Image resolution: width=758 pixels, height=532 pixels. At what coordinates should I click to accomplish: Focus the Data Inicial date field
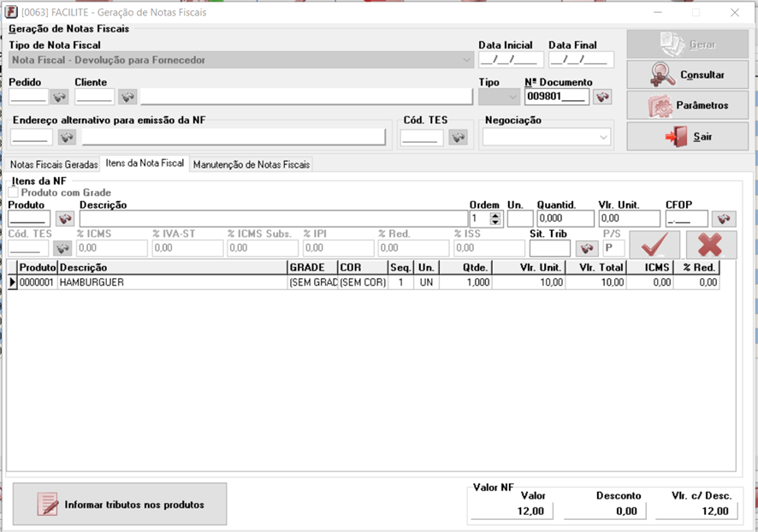tap(511, 60)
